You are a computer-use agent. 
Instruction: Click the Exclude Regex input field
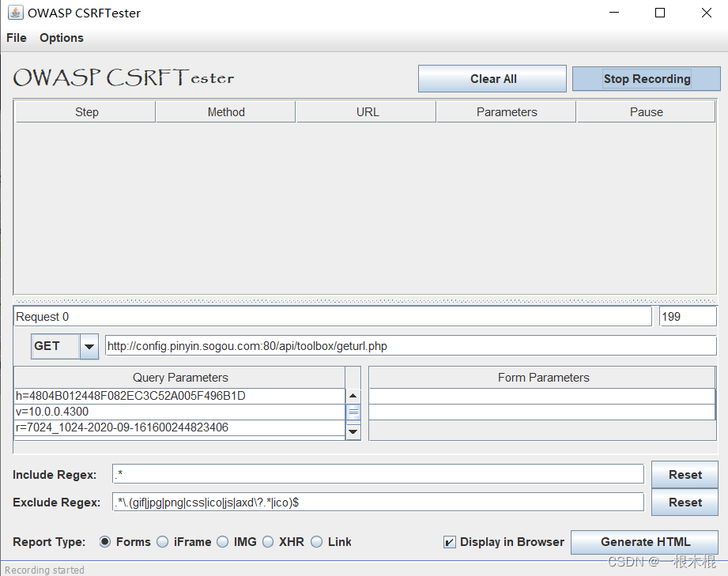[378, 502]
